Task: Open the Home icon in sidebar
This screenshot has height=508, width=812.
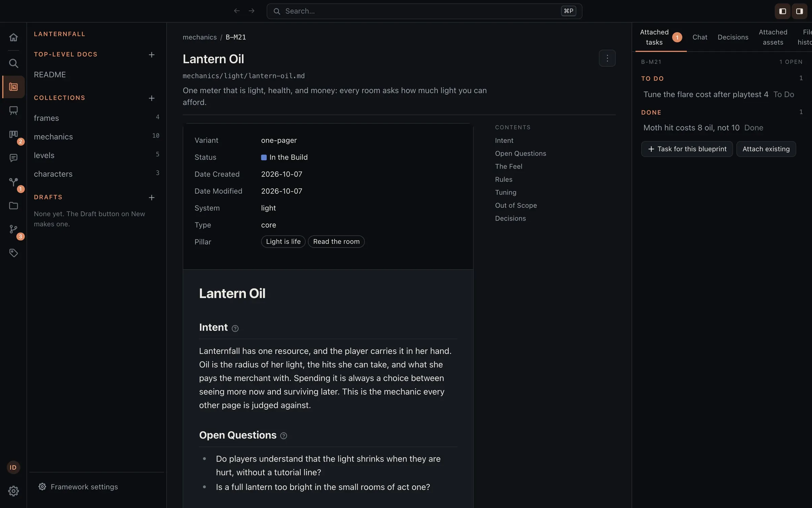Action: pyautogui.click(x=13, y=37)
